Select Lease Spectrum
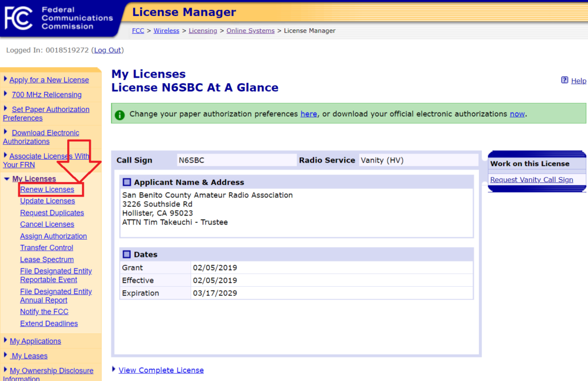 47,260
